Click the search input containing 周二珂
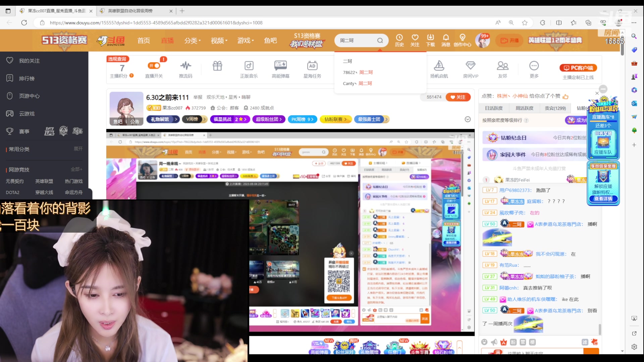This screenshot has height=362, width=644. [356, 41]
